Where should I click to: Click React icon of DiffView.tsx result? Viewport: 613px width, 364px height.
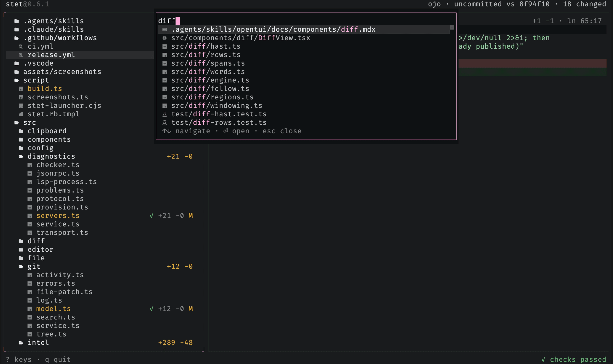pyautogui.click(x=165, y=38)
